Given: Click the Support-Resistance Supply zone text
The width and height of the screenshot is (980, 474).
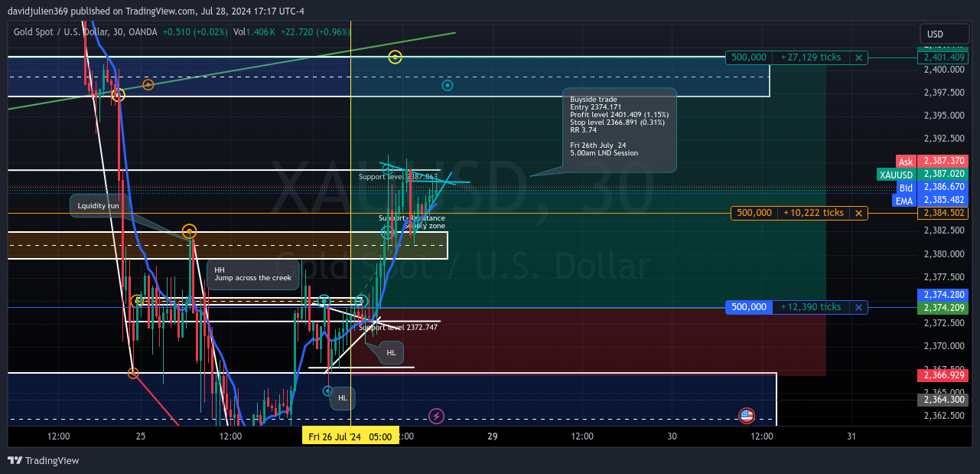Looking at the screenshot, I should pos(412,222).
